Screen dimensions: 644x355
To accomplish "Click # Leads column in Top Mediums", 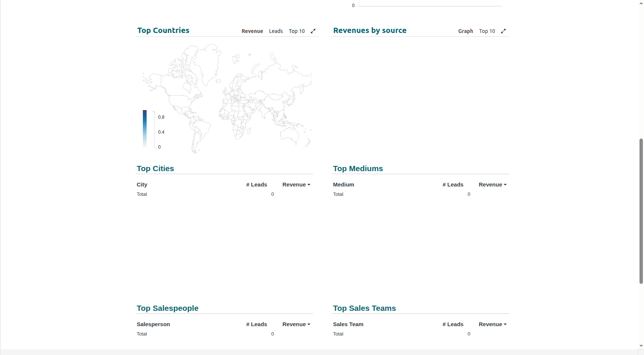I will [x=453, y=185].
